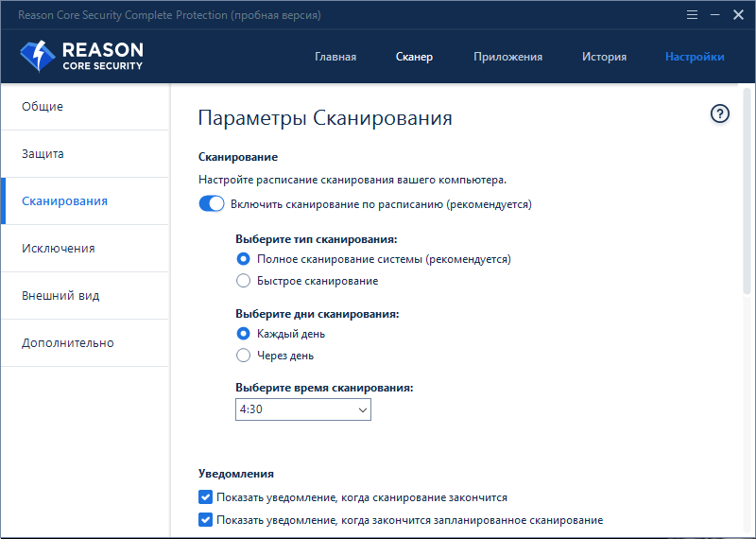Click the Параметры Сканирования heading

[325, 118]
